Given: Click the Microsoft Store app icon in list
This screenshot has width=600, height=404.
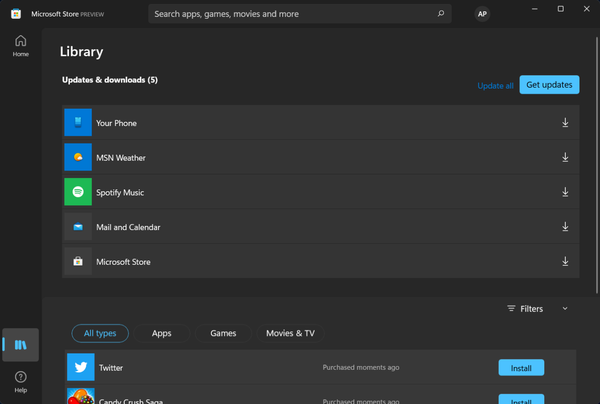Looking at the screenshot, I should pyautogui.click(x=78, y=261).
